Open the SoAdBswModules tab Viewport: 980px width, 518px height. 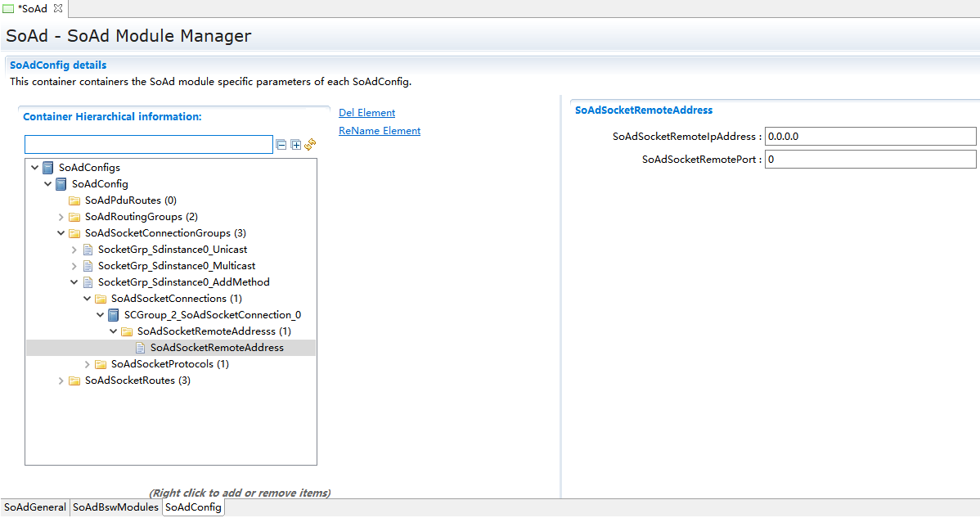[x=115, y=507]
